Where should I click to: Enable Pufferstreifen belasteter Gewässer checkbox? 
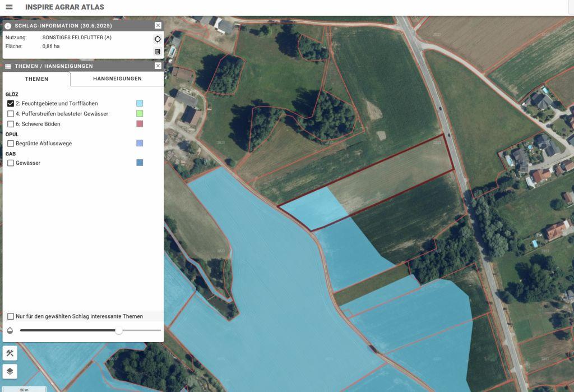[x=11, y=114]
